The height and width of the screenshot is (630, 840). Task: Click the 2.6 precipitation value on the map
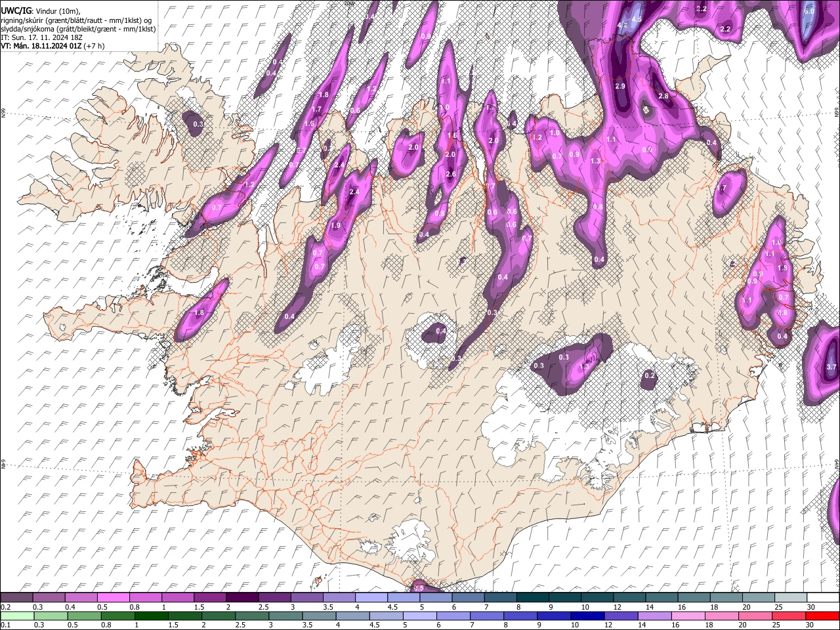coord(451,175)
